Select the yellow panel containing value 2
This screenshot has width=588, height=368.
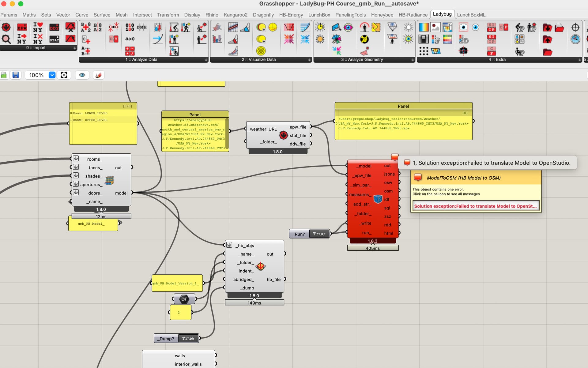click(180, 312)
